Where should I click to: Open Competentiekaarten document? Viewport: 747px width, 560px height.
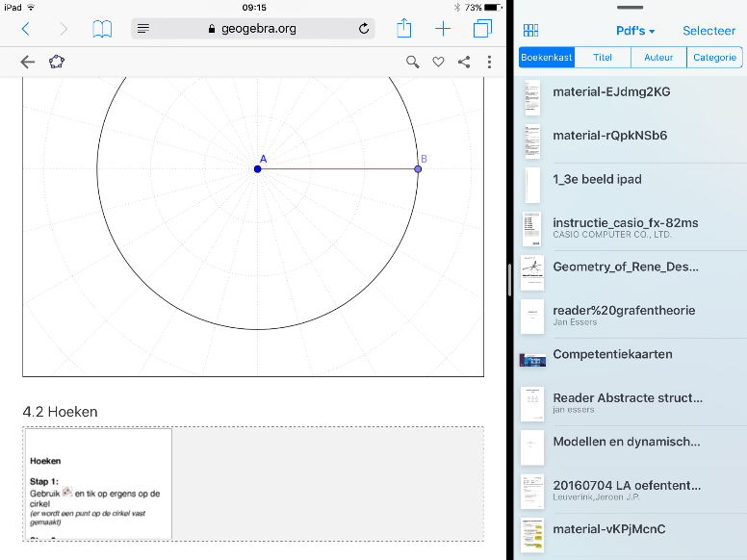pyautogui.click(x=632, y=361)
